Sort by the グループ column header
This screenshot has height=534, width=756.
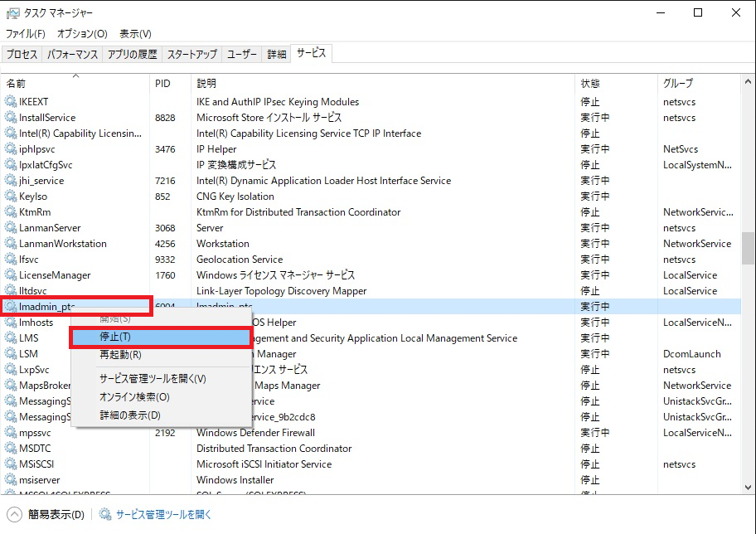click(x=699, y=83)
